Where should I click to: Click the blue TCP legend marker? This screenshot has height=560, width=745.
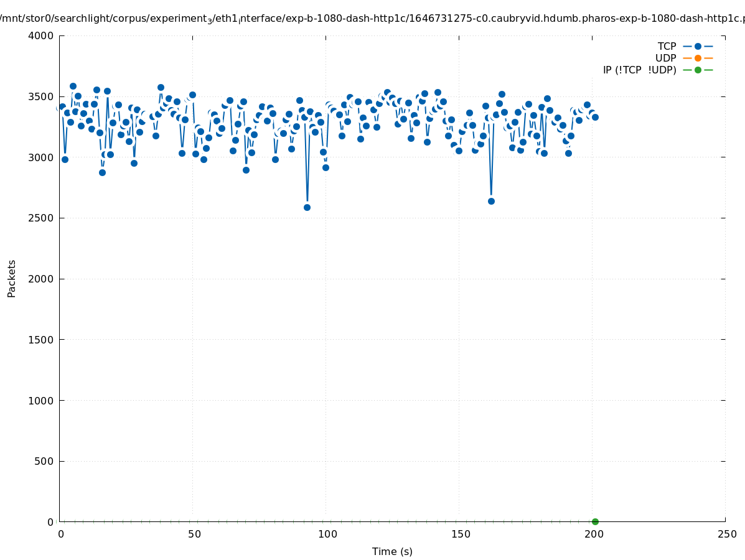pyautogui.click(x=698, y=46)
